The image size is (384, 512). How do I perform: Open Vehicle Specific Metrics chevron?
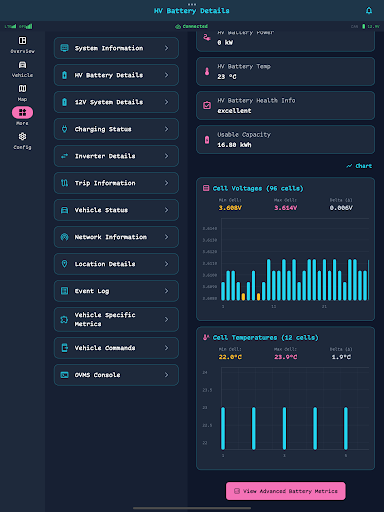[167, 319]
